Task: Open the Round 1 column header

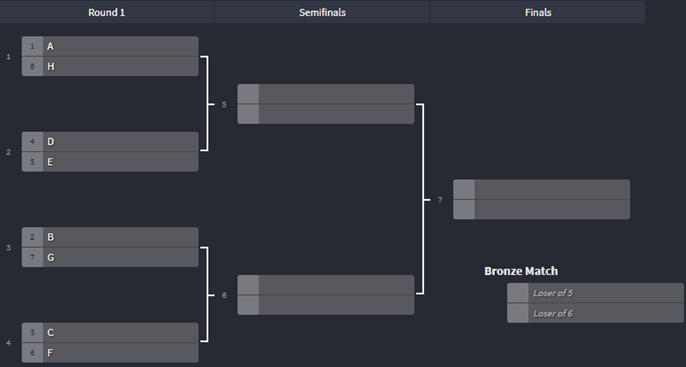Action: pos(107,12)
